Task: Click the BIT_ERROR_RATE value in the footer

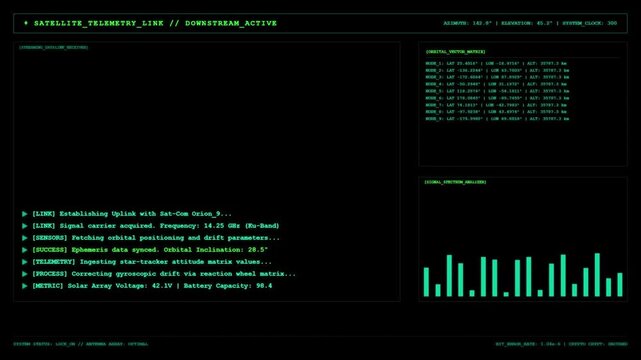Action: tap(528, 344)
